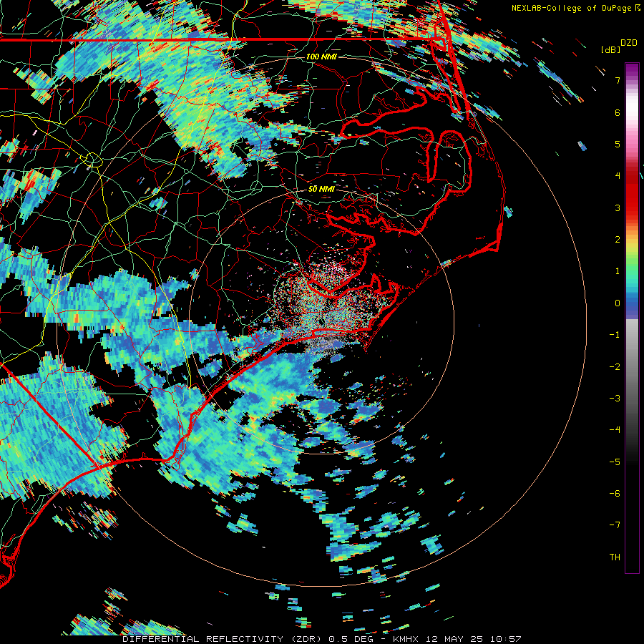Click the [dB] units label
Screen dimensions: 644x644
click(610, 49)
